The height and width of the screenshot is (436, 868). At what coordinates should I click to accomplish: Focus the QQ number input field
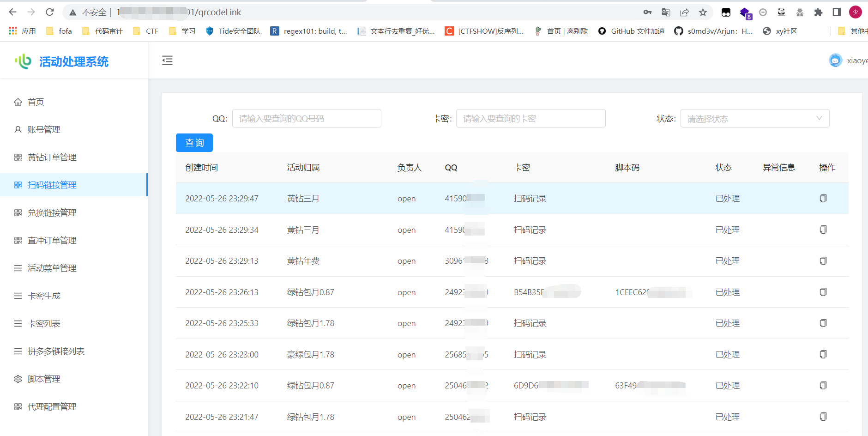pos(307,118)
